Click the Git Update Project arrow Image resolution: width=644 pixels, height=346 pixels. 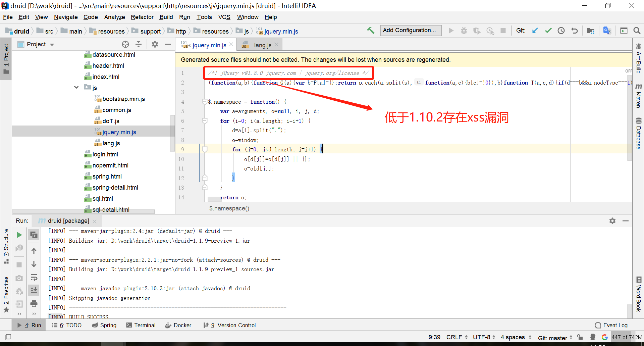coord(535,31)
